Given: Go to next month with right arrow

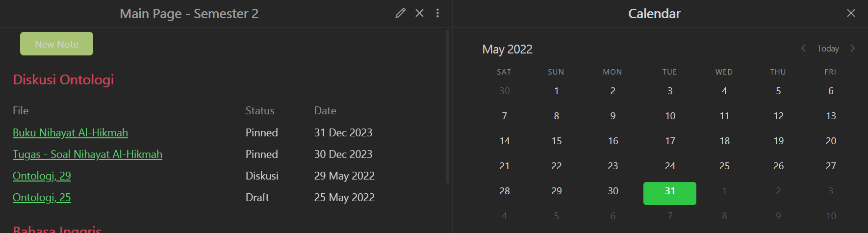Looking at the screenshot, I should [x=853, y=48].
